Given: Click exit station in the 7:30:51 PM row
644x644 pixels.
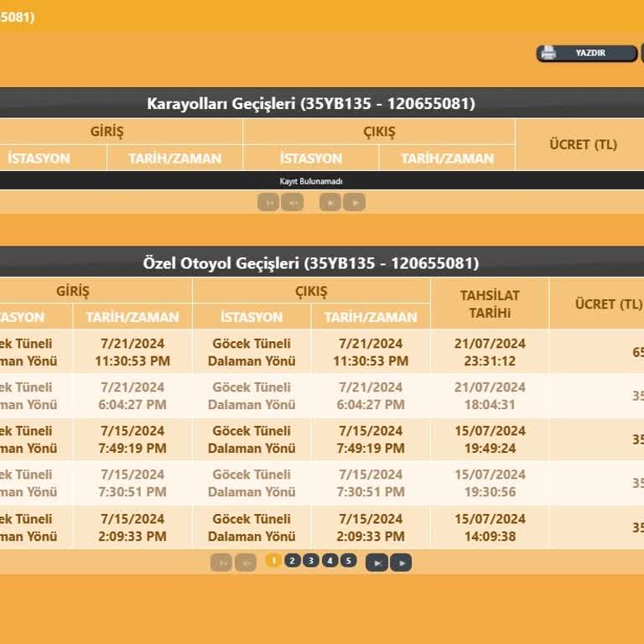Looking at the screenshot, I should [252, 483].
